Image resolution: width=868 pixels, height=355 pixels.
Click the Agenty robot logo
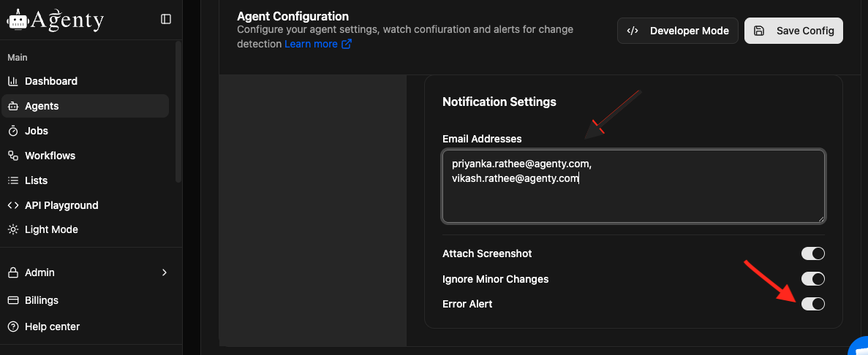point(16,20)
